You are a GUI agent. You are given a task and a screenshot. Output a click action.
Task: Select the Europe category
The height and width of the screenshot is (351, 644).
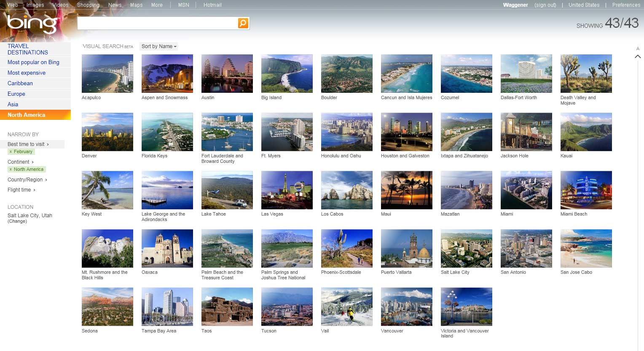click(16, 94)
